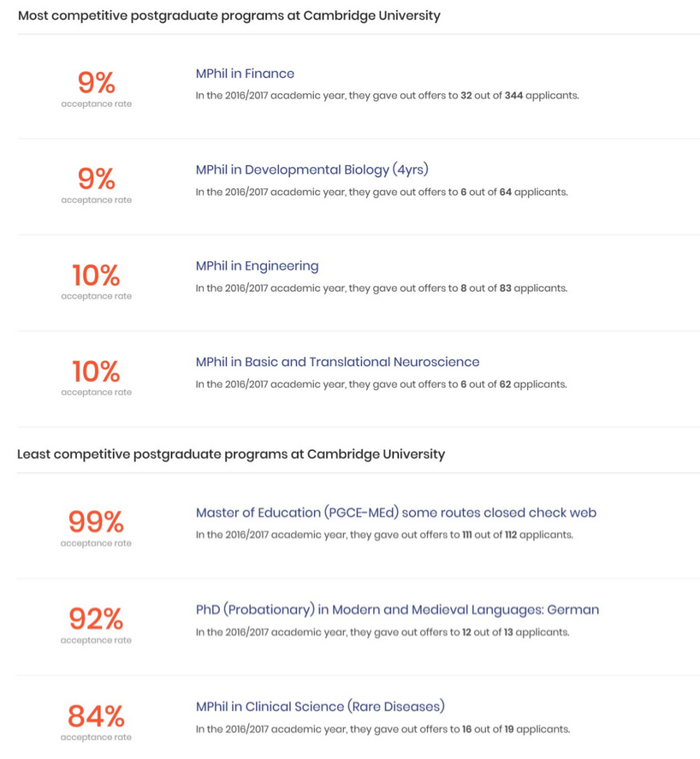Image resolution: width=700 pixels, height=759 pixels.
Task: Click the Least competitive postgraduate programs heading
Action: pos(231,454)
